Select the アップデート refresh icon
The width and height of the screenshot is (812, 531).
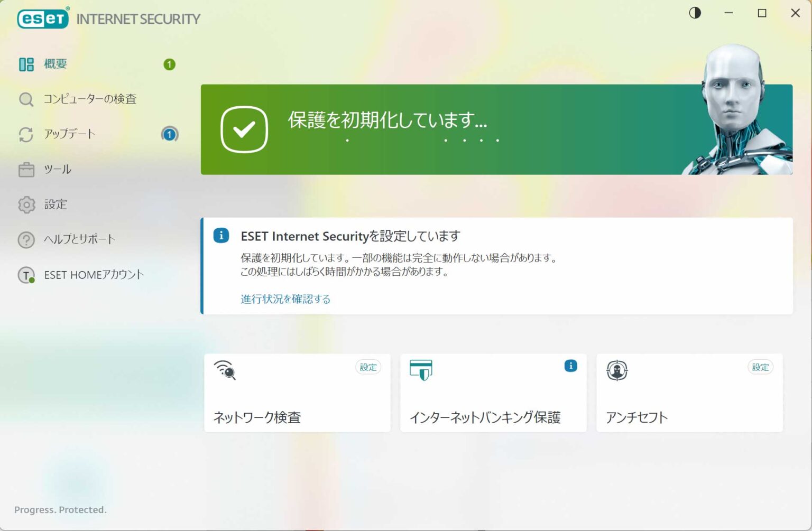tap(26, 134)
